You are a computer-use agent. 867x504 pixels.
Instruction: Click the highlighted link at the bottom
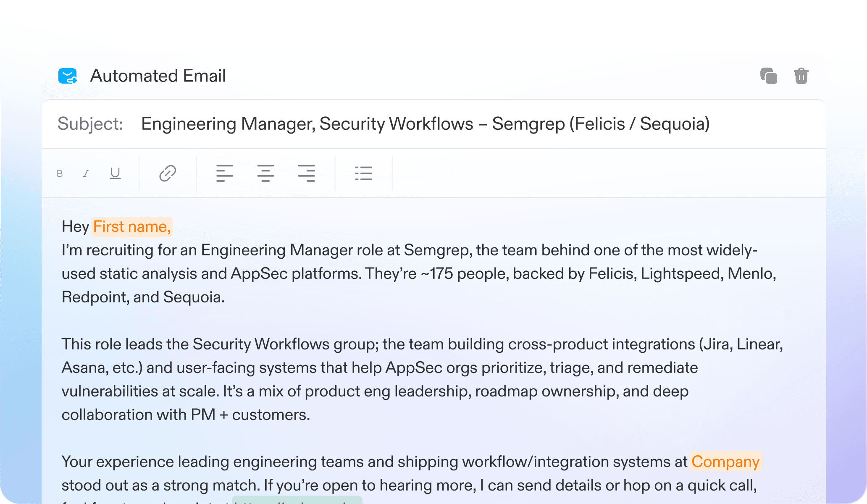click(x=297, y=500)
